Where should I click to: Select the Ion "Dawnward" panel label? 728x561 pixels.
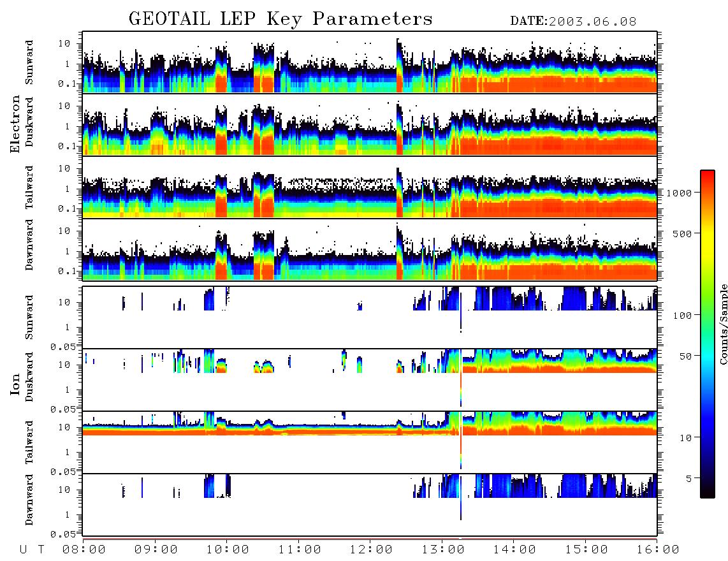coord(29,500)
